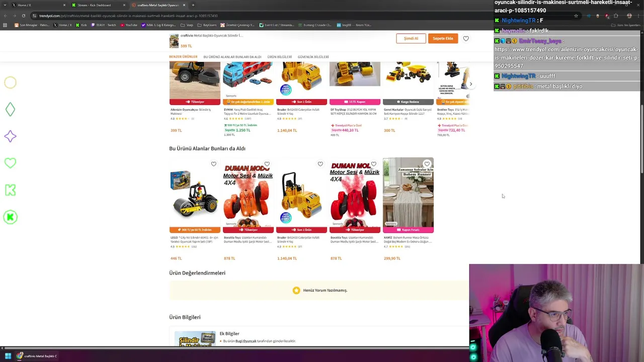Open 'YouTube' bookmark
Image resolution: width=644 pixels, height=362 pixels.
128,25
